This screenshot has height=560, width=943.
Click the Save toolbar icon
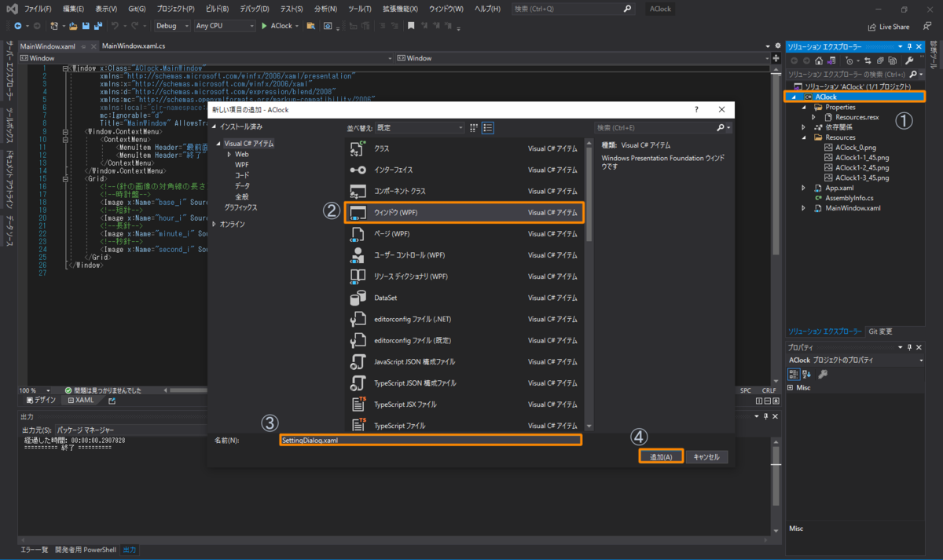[85, 26]
